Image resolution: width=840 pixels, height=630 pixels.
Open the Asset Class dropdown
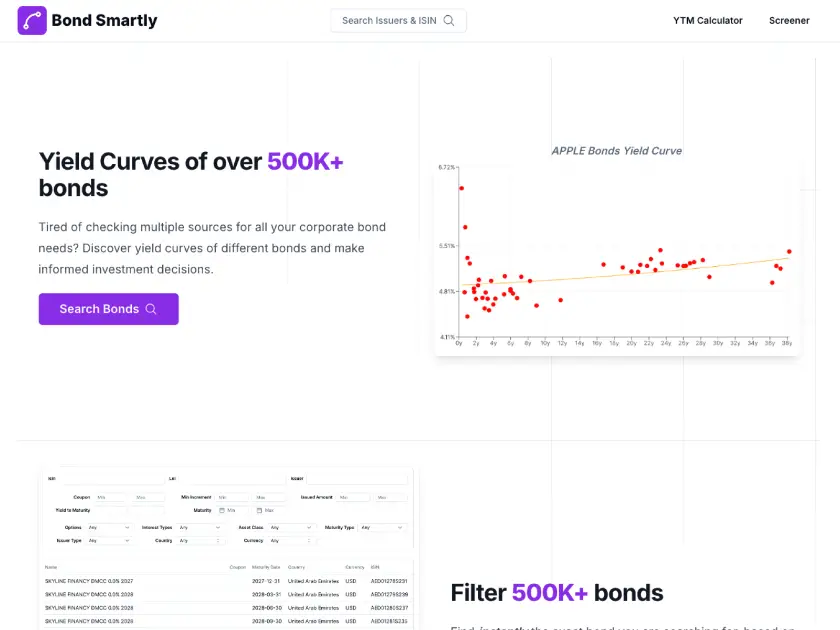[x=290, y=527]
